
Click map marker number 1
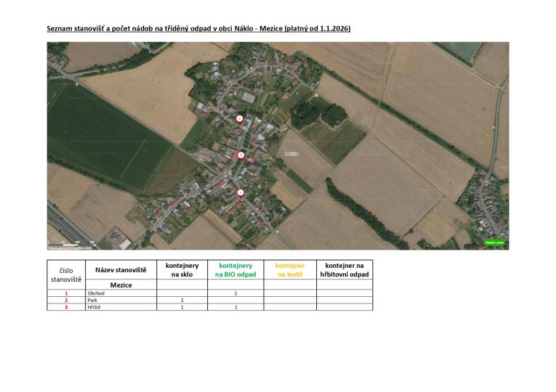click(241, 192)
